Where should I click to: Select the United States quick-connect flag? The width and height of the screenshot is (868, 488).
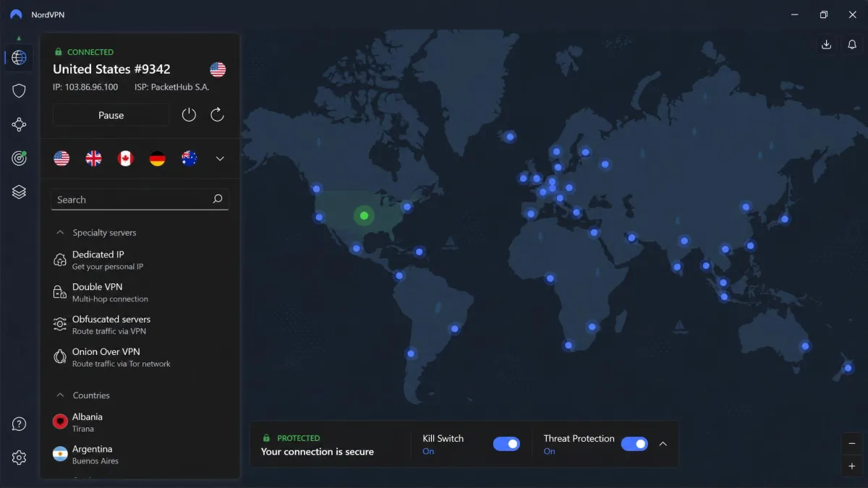[x=61, y=158]
